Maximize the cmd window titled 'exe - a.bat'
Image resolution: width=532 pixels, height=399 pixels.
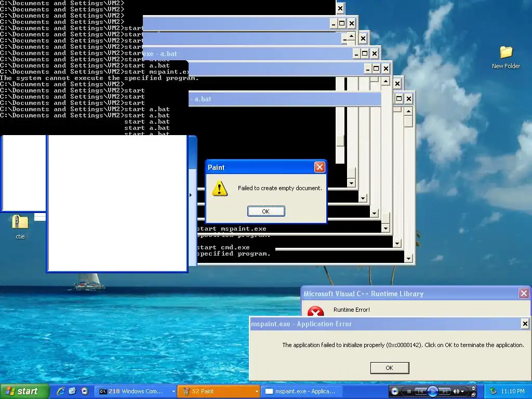365,54
